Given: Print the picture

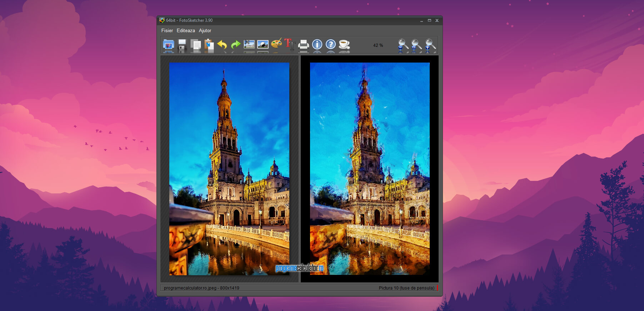Looking at the screenshot, I should point(303,44).
